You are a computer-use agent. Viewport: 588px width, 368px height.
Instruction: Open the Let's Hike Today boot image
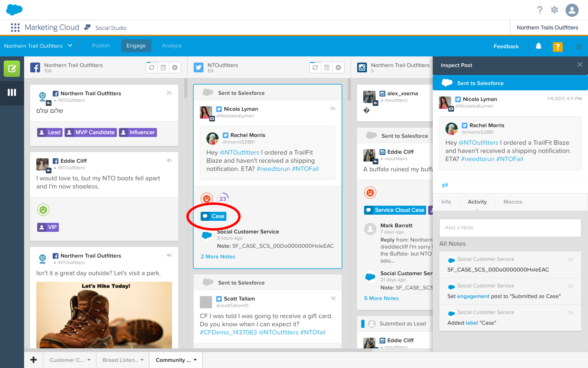pos(104,315)
